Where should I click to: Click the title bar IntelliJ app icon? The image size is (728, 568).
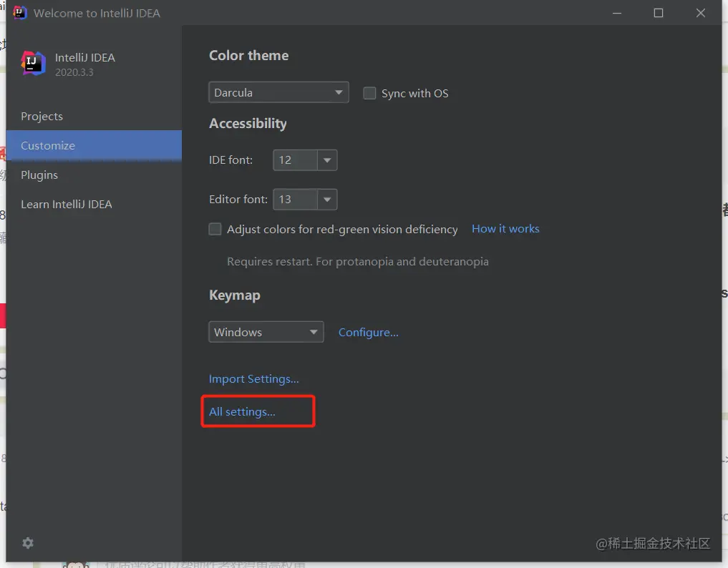(x=20, y=13)
